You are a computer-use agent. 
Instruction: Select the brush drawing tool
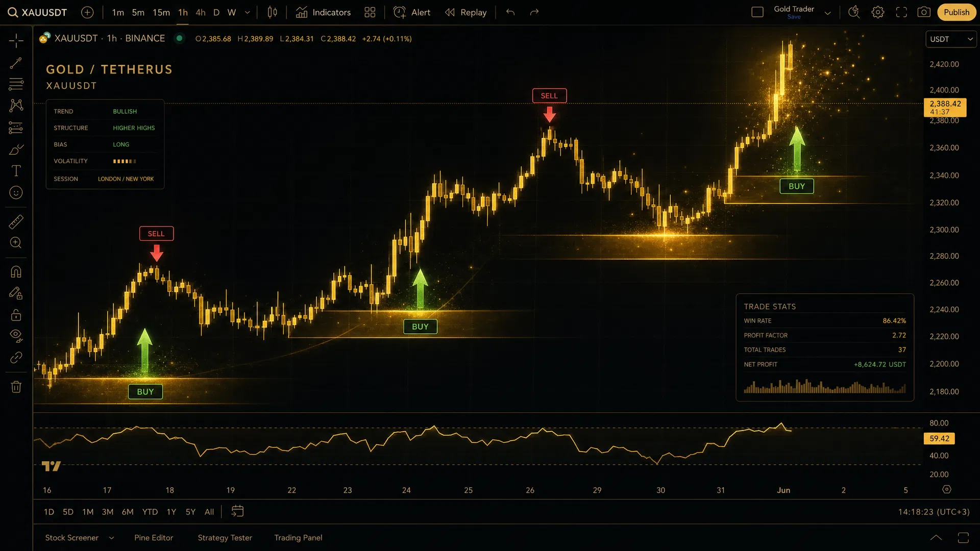click(x=16, y=149)
